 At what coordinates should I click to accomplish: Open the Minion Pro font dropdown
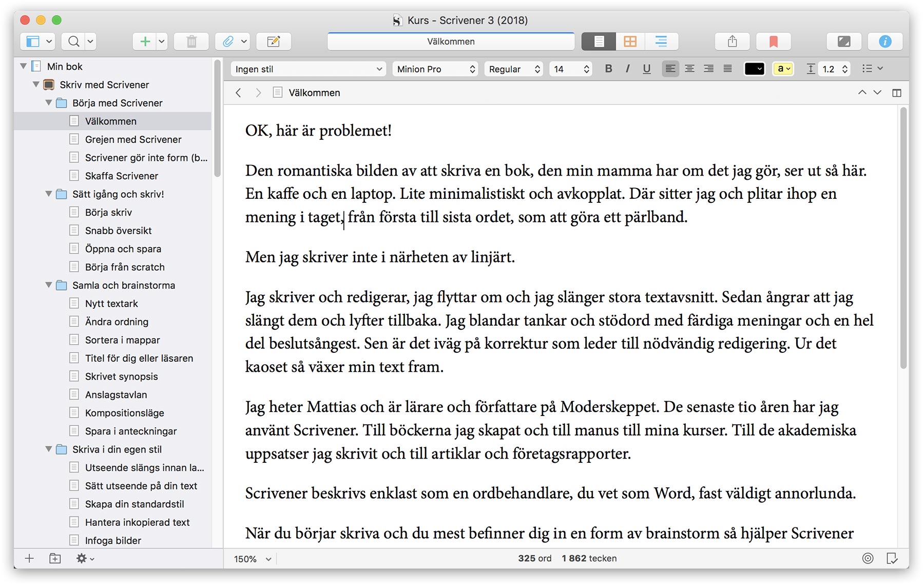pyautogui.click(x=435, y=69)
